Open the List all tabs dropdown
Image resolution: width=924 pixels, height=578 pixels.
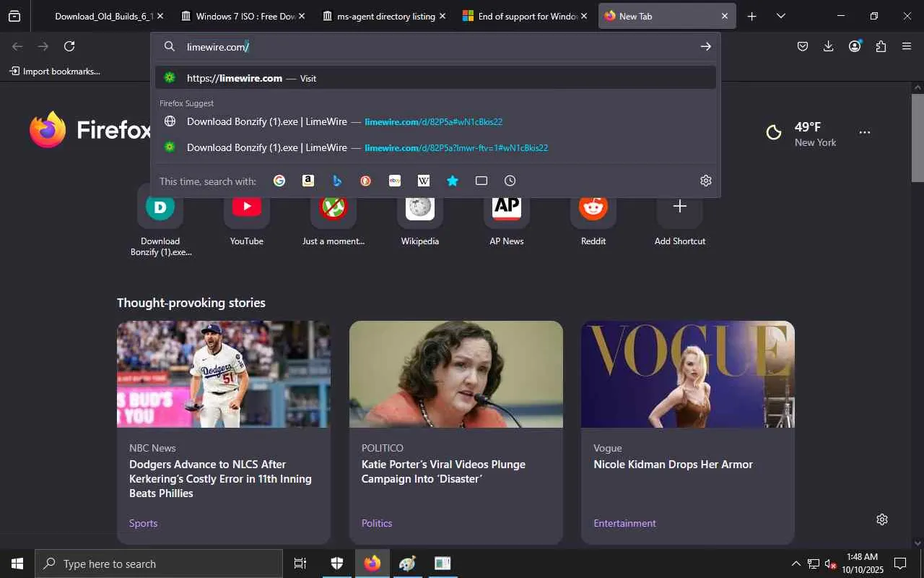point(780,16)
